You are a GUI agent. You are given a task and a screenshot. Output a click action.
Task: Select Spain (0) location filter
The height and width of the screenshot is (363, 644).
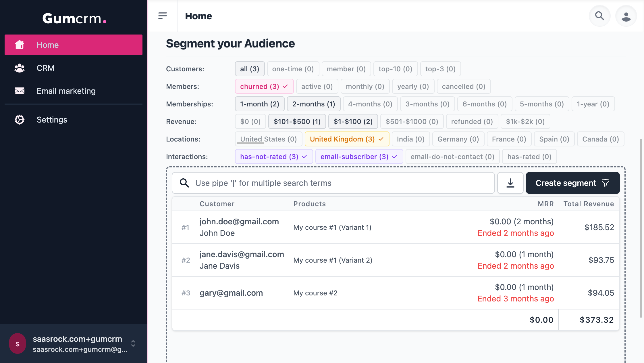point(554,139)
